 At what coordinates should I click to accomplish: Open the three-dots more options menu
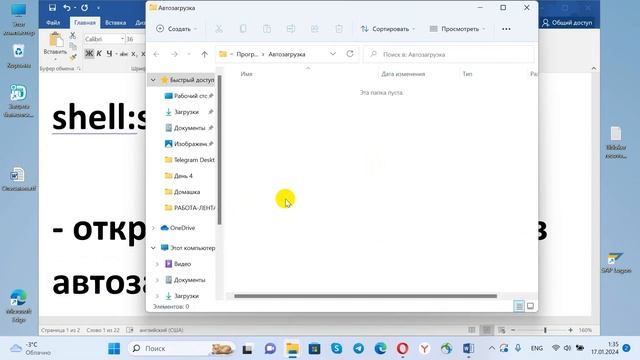point(506,29)
